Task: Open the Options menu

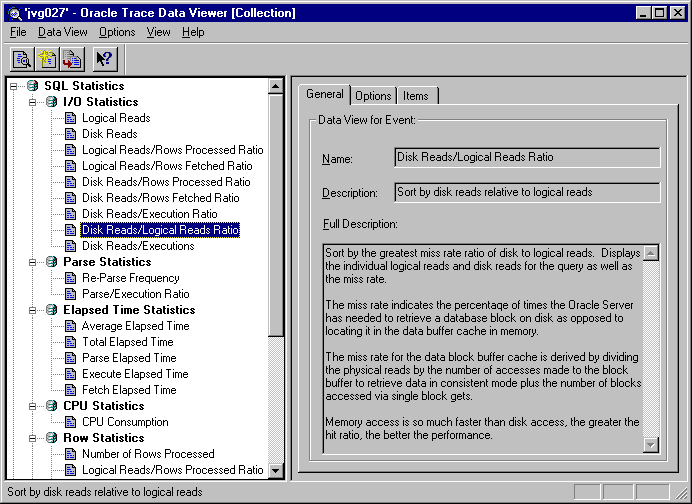Action: coord(117,32)
